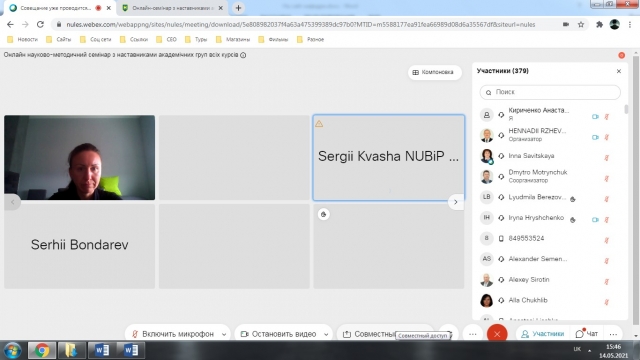The height and width of the screenshot is (360, 640).
Task: Click the raised hand icon on the video tile
Action: pos(324,214)
